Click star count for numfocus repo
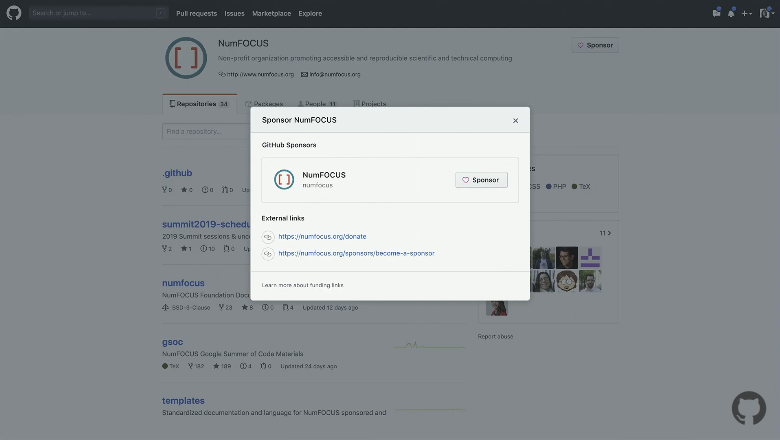The width and height of the screenshot is (780, 440). pyautogui.click(x=247, y=308)
